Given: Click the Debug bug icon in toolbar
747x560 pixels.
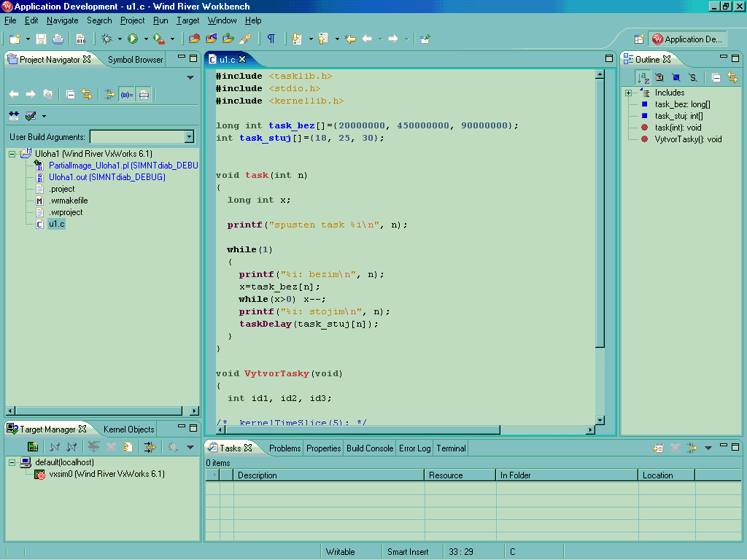Looking at the screenshot, I should (107, 39).
